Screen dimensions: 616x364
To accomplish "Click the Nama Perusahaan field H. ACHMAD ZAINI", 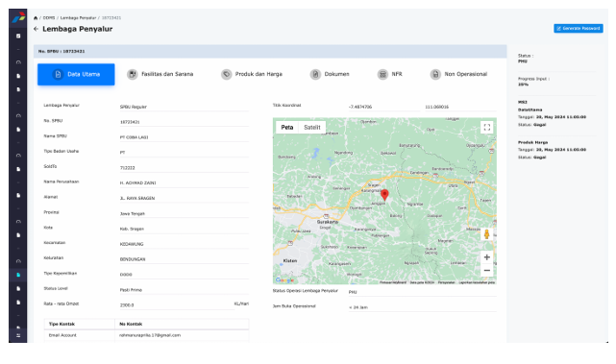I will coord(185,183).
